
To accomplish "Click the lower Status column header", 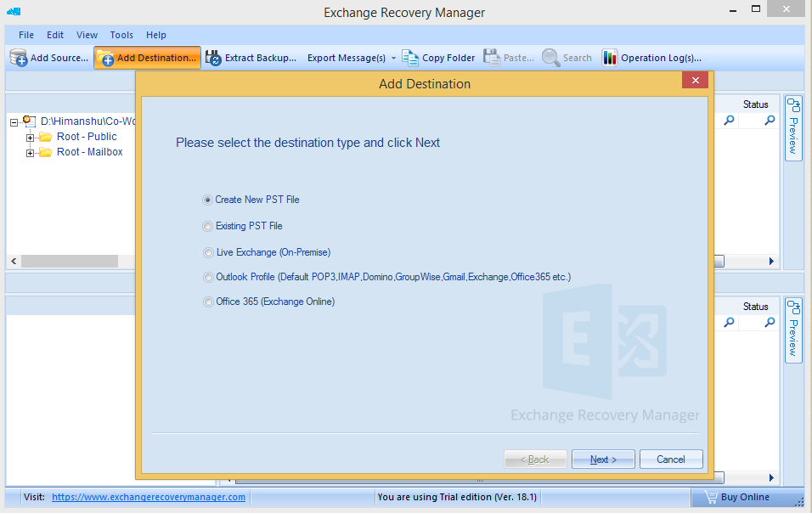I will [x=756, y=307].
